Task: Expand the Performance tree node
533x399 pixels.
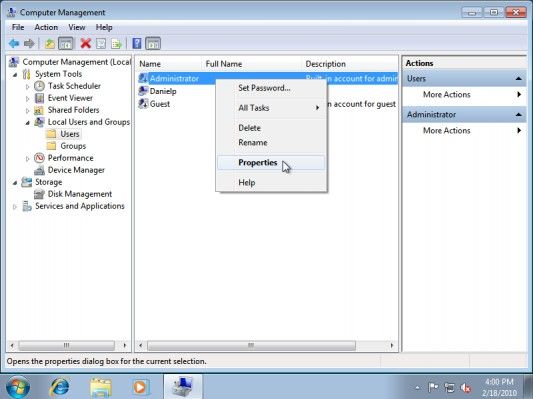Action: pyautogui.click(x=28, y=158)
